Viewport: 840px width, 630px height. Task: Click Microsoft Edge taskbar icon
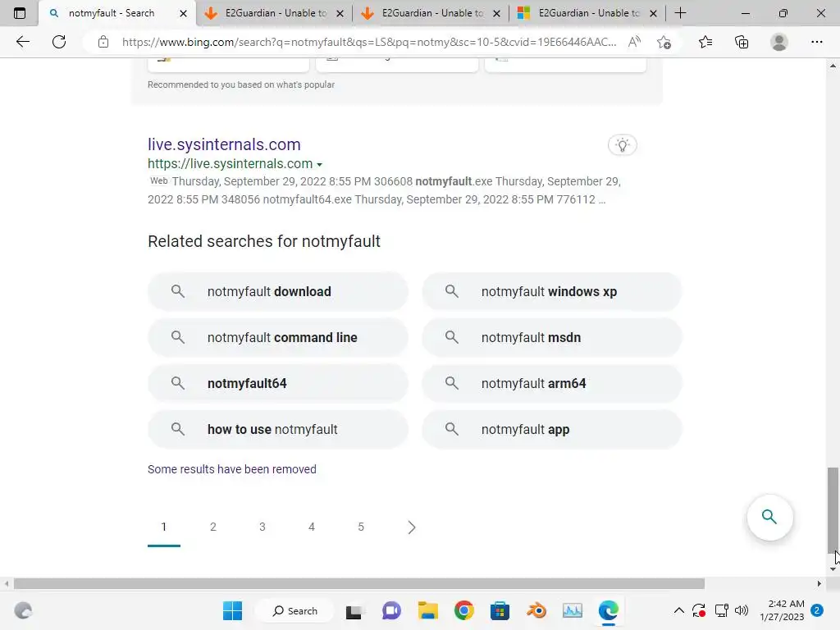click(608, 610)
